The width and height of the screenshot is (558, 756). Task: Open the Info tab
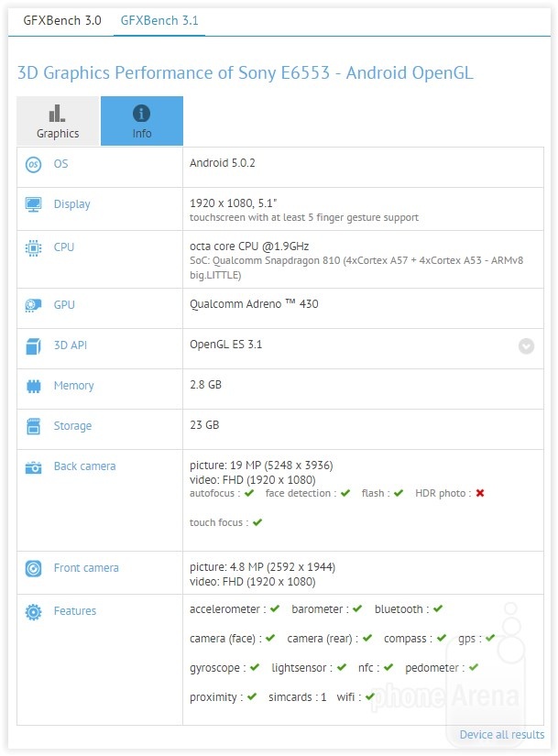(142, 121)
